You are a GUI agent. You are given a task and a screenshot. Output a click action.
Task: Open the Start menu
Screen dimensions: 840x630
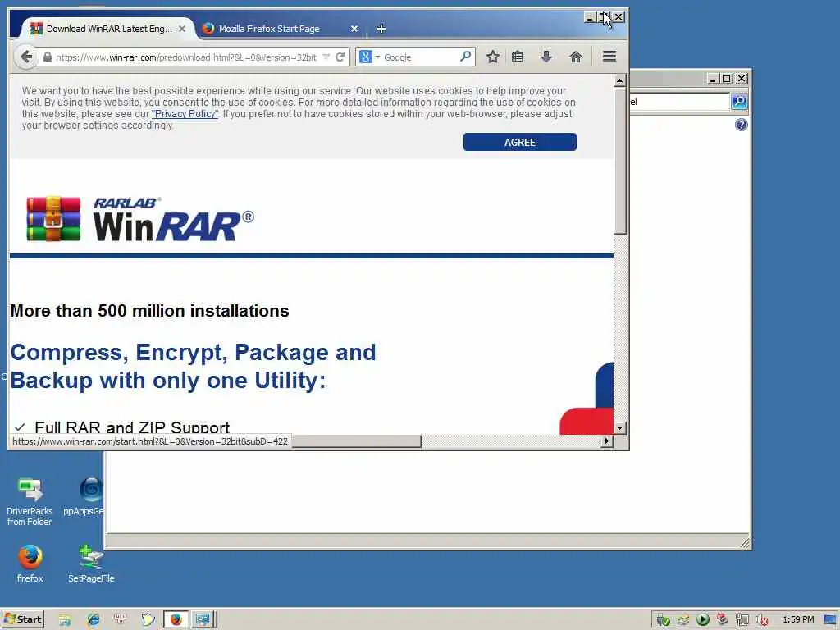[22, 619]
